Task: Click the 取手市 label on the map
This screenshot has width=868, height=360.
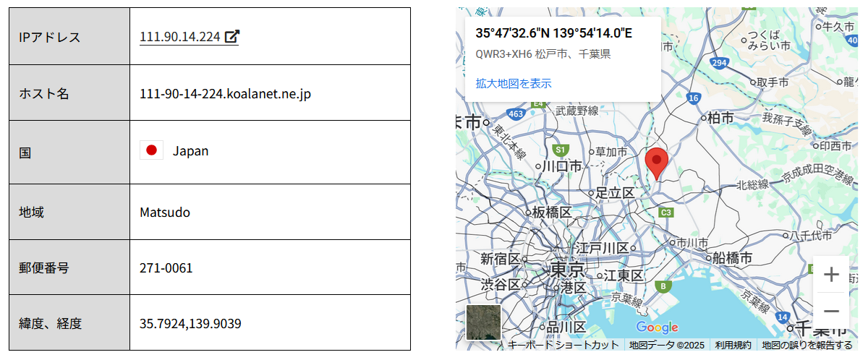Action: click(773, 82)
